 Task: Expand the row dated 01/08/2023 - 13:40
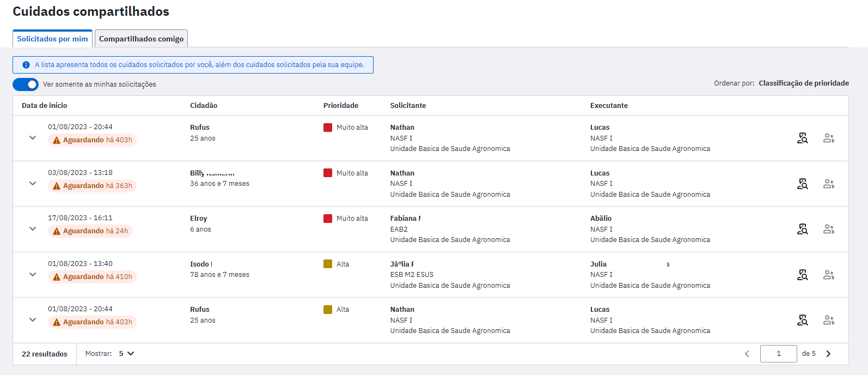tap(33, 275)
